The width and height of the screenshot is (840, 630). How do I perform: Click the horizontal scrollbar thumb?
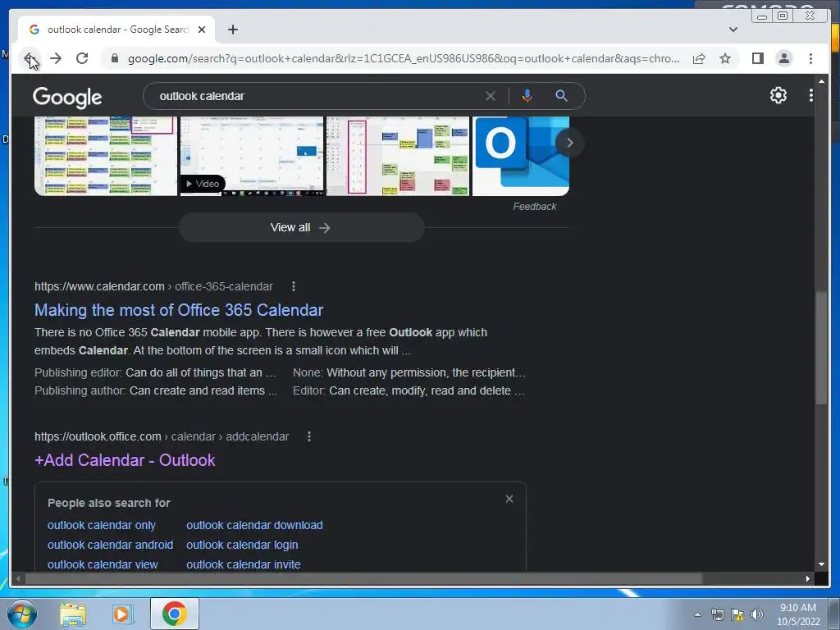click(x=364, y=578)
